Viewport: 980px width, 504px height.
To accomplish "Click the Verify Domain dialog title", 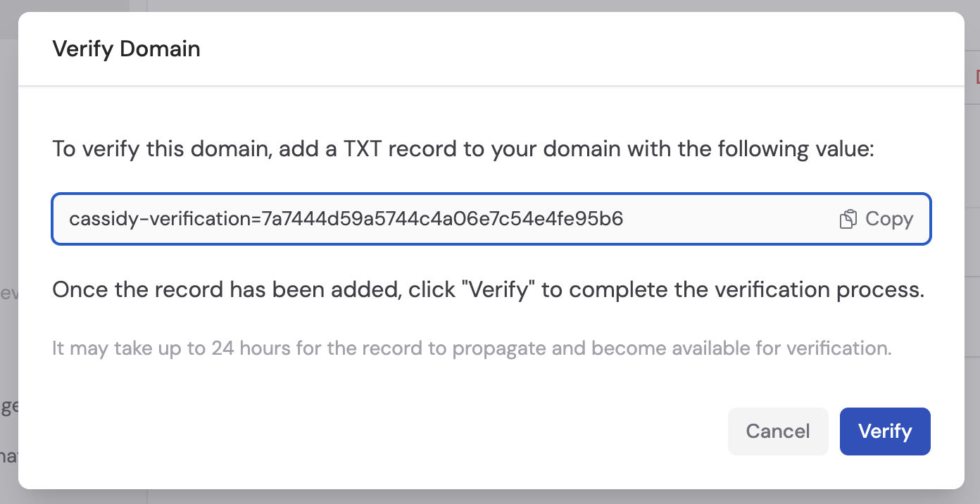I will point(126,49).
